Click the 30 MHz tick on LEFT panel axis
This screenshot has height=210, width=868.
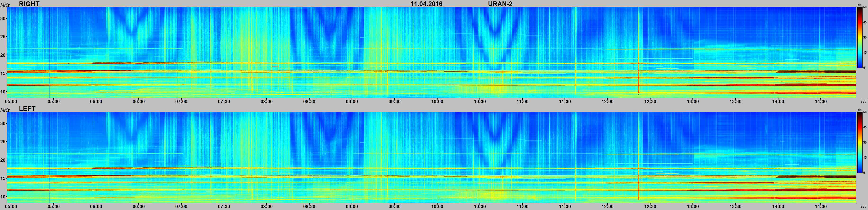tap(3, 123)
